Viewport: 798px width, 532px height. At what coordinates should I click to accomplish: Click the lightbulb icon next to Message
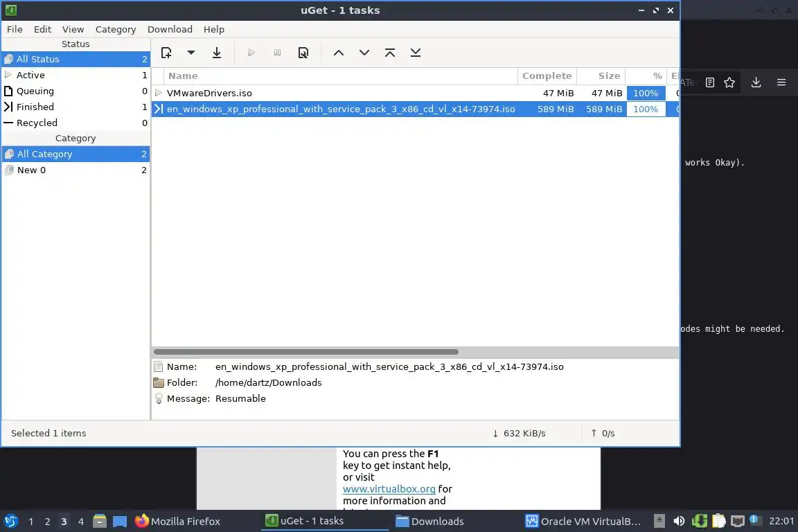tap(159, 398)
